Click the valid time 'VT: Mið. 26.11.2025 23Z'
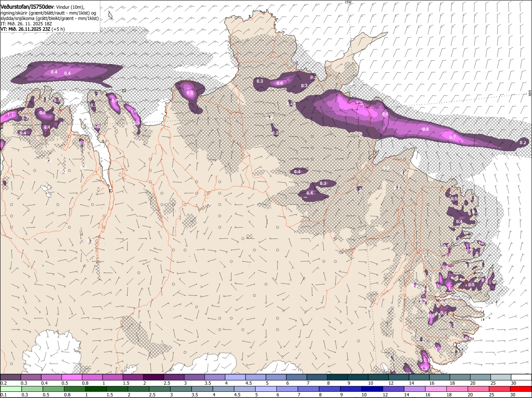This screenshot has height=398, width=532. [26, 29]
